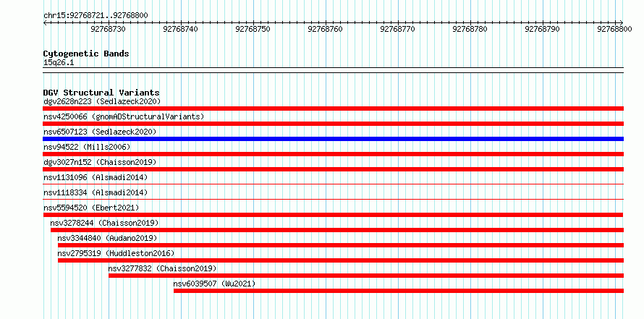Open nsv2795319 (Huddleston2016) label
This screenshot has height=319, width=644.
tap(116, 253)
